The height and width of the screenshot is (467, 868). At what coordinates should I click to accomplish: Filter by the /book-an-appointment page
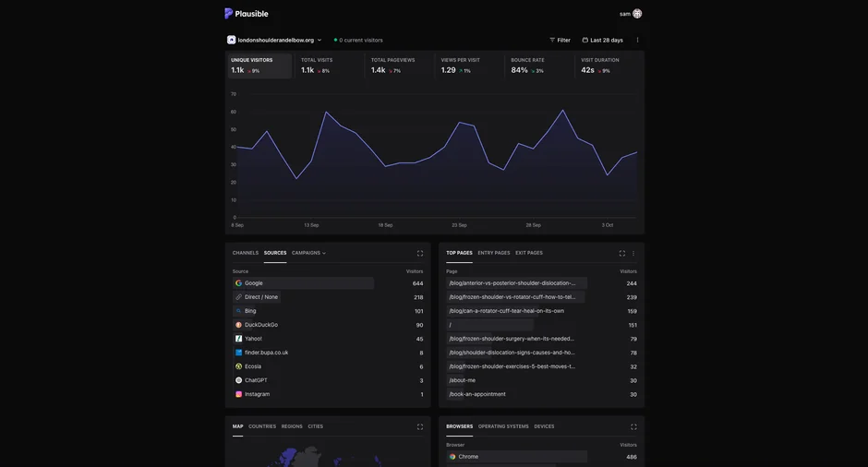[x=541, y=394]
